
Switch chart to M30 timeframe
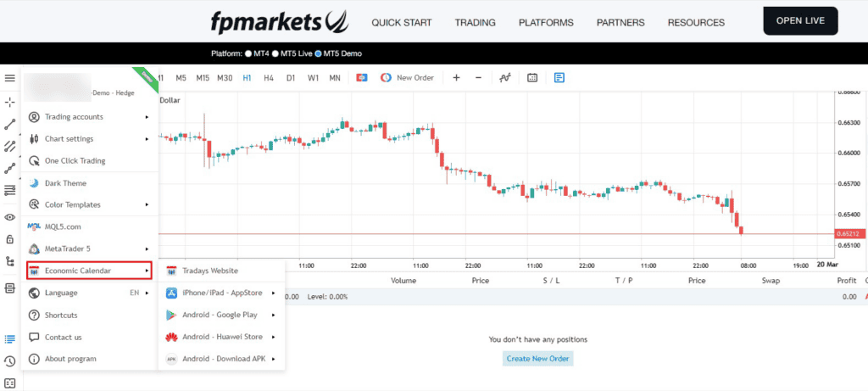coord(225,78)
